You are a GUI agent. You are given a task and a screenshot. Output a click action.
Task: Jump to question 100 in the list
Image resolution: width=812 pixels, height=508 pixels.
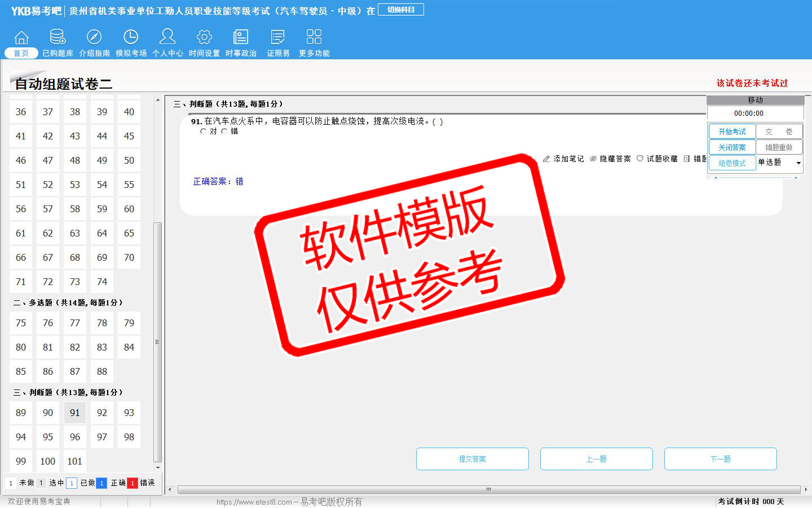pos(48,461)
